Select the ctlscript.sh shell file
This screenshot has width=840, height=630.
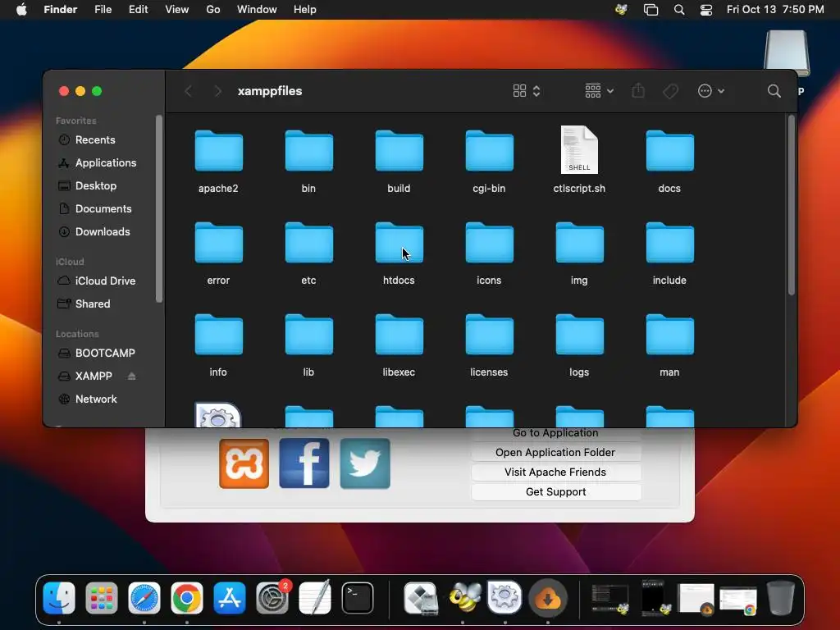tap(579, 150)
